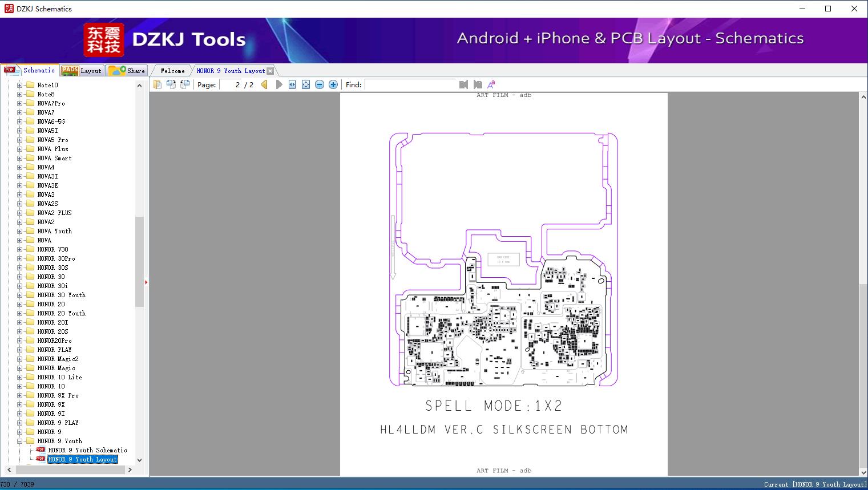
Task: Select the HONOR 9I tree item
Action: [x=51, y=414]
